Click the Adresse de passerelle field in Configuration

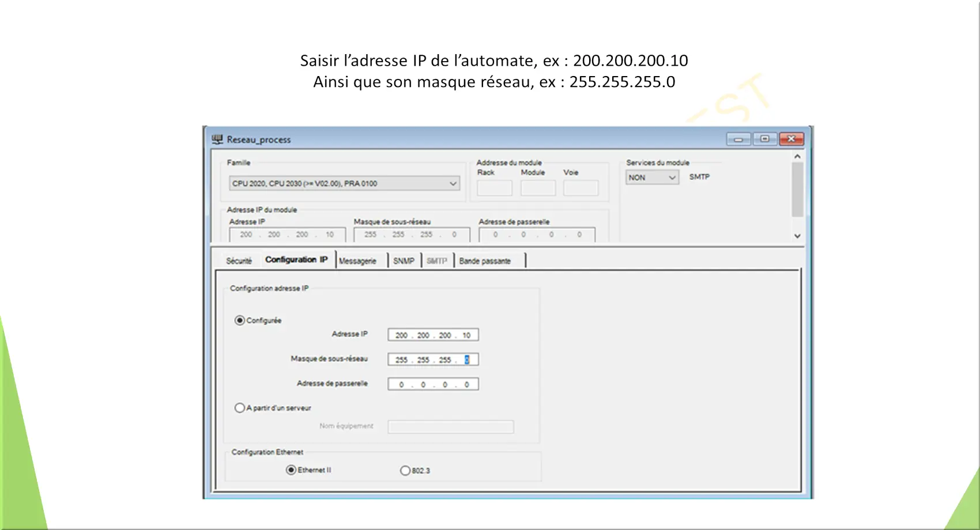434,384
